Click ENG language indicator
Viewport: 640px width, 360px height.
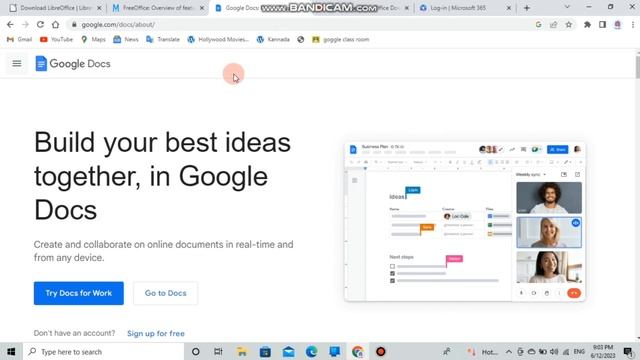[579, 351]
